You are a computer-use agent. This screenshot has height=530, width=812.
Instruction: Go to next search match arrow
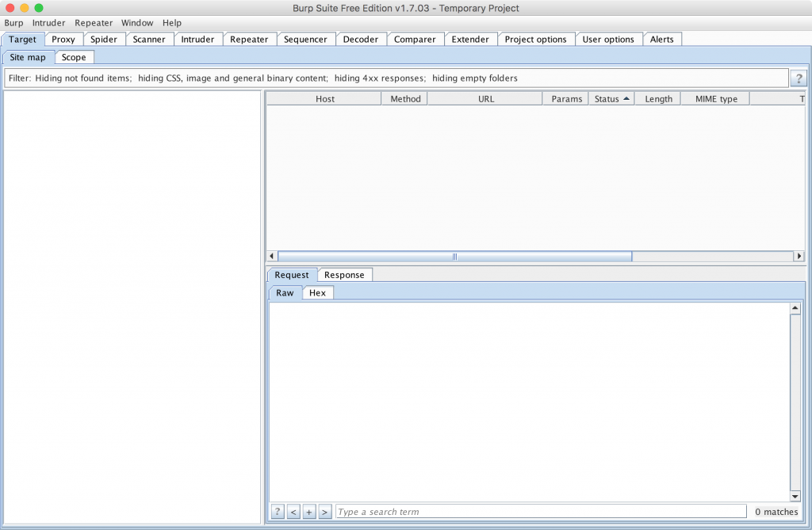click(x=324, y=512)
